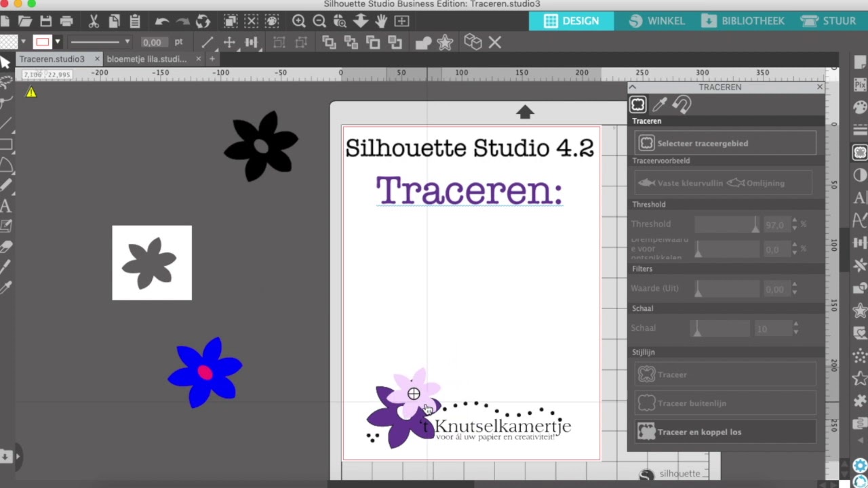Click the 3D cubes icon in top toolbar
The width and height of the screenshot is (868, 488).
[473, 43]
